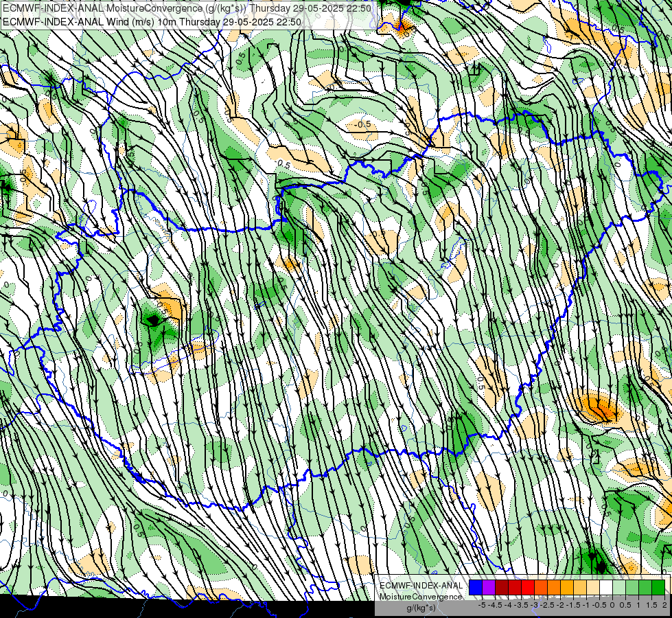Click the legend tick value -5

pyautogui.click(x=482, y=605)
